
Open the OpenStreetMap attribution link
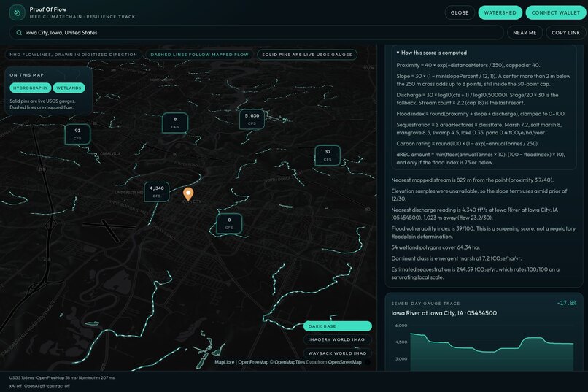pos(344,362)
